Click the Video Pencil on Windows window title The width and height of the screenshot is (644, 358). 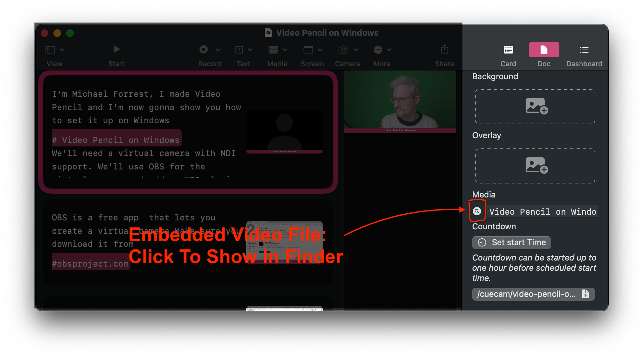[x=327, y=32]
